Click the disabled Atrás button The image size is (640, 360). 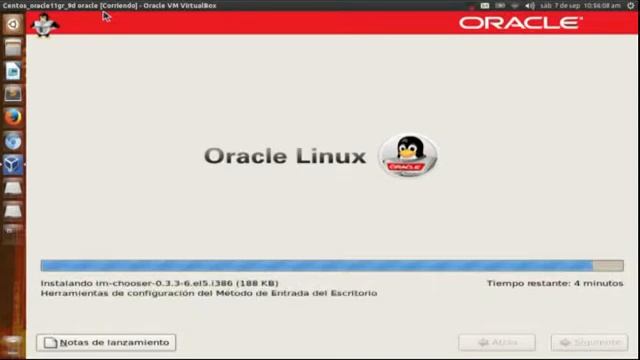click(x=497, y=342)
